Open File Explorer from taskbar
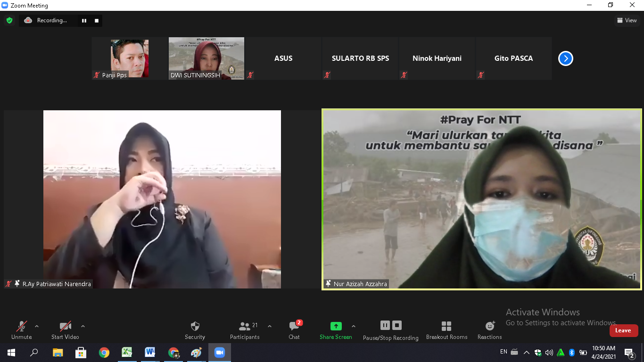The image size is (644, 362). (58, 353)
